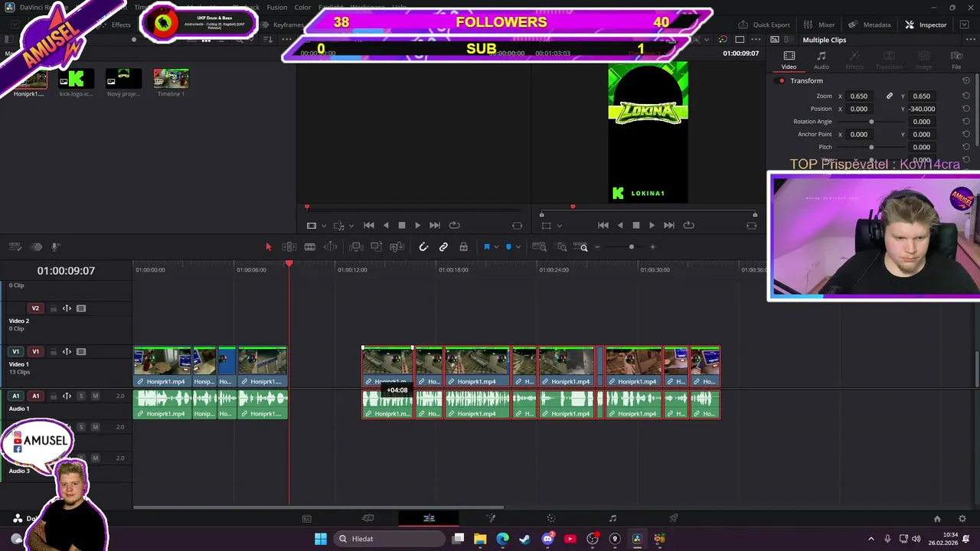The image size is (980, 551).
Task: Toggle the Linked Selection chain icon
Action: 443,246
